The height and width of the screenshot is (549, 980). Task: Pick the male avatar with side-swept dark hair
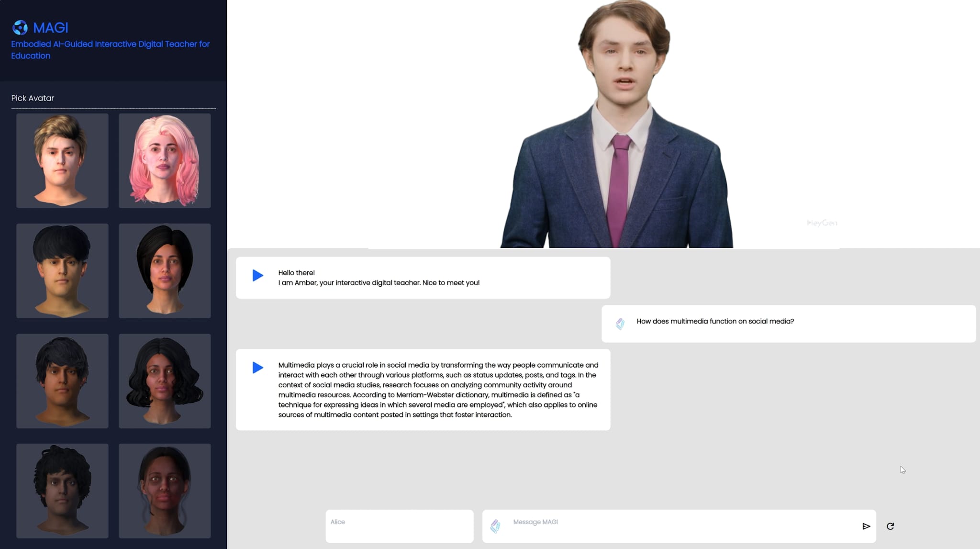coord(62,381)
